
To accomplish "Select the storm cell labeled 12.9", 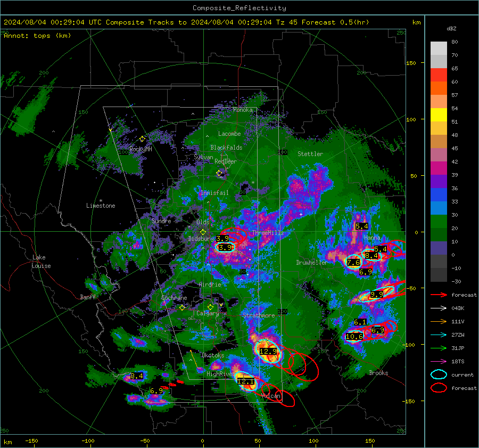I will tap(268, 352).
